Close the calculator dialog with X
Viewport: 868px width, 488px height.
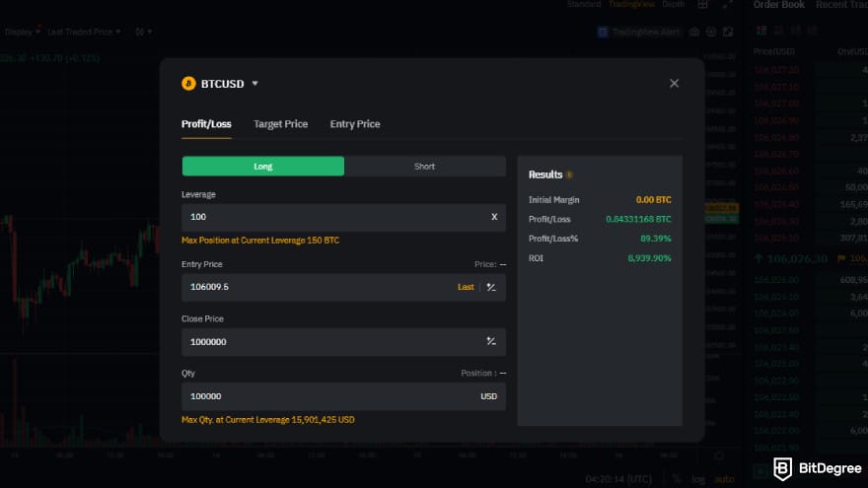pos(674,84)
